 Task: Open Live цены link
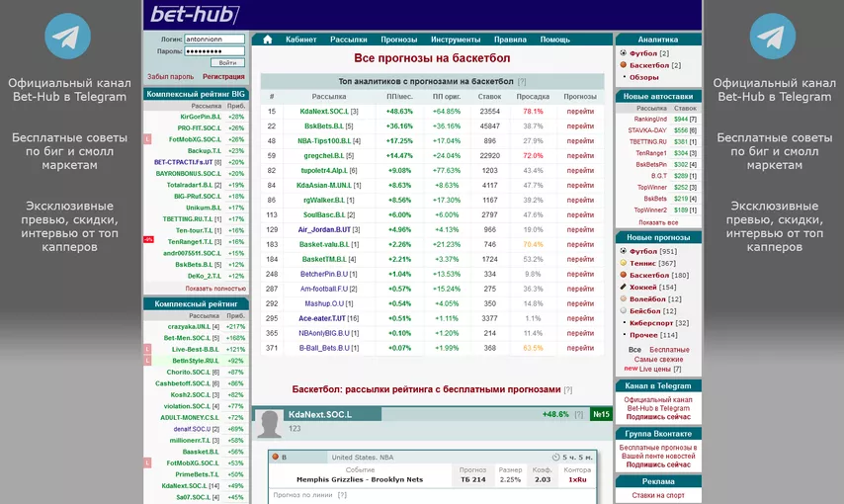coord(654,369)
